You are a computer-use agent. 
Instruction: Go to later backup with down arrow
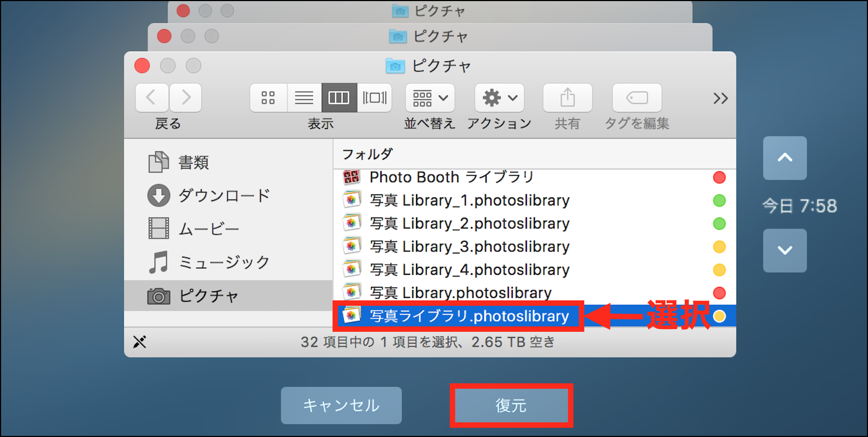tap(785, 250)
